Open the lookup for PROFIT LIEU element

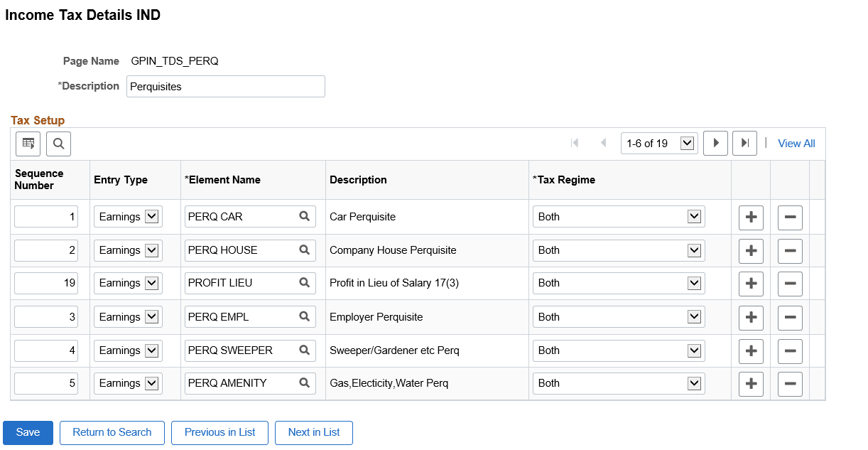tap(303, 283)
